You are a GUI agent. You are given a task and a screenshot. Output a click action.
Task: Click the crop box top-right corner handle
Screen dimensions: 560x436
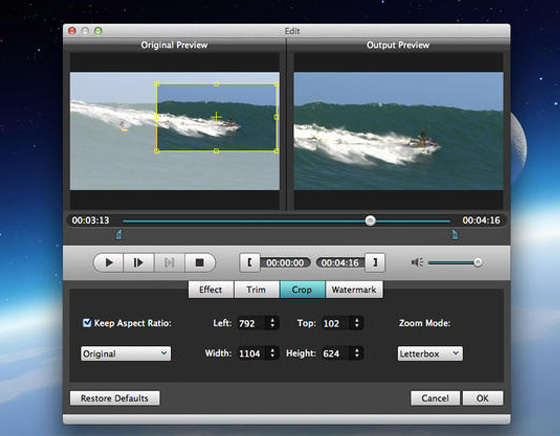coord(276,84)
